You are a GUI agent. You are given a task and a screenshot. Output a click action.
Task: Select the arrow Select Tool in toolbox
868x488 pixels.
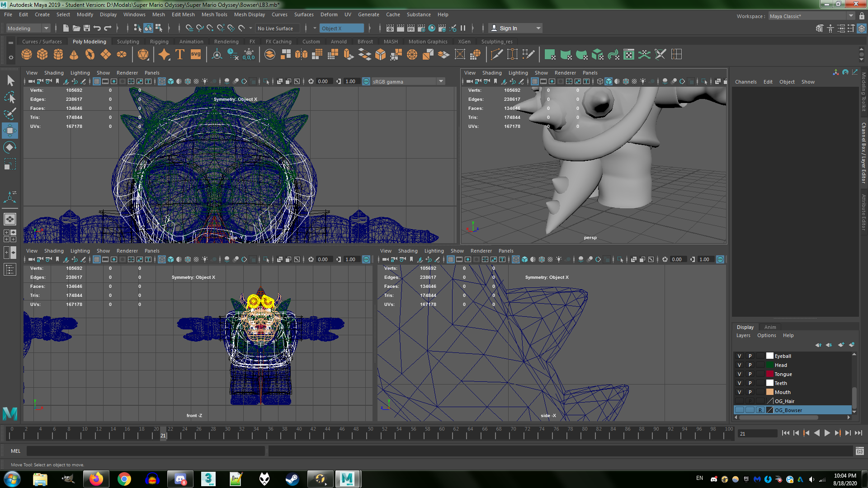[10, 81]
